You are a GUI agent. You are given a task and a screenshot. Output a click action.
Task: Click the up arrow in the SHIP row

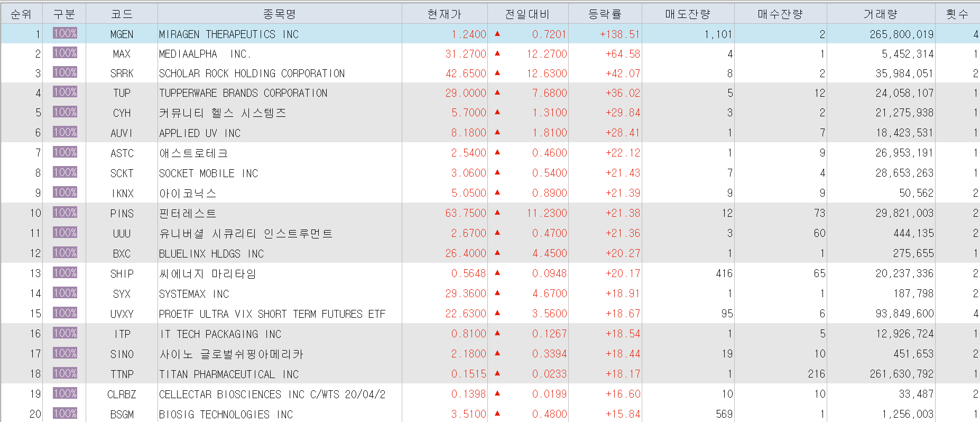click(497, 273)
